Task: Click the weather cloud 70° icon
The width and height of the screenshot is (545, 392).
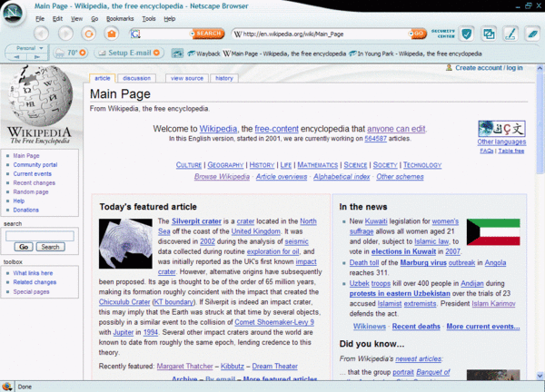Action: tap(60, 53)
